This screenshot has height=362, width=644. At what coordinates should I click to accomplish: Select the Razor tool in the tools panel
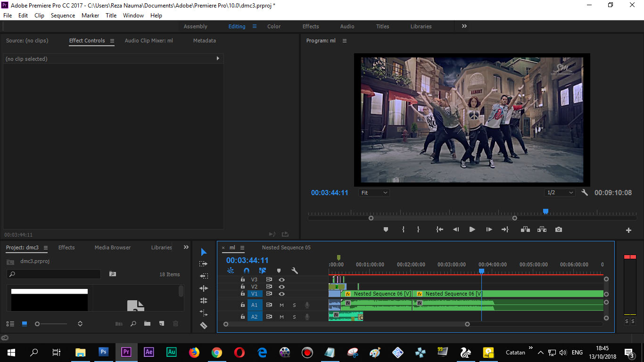(204, 325)
